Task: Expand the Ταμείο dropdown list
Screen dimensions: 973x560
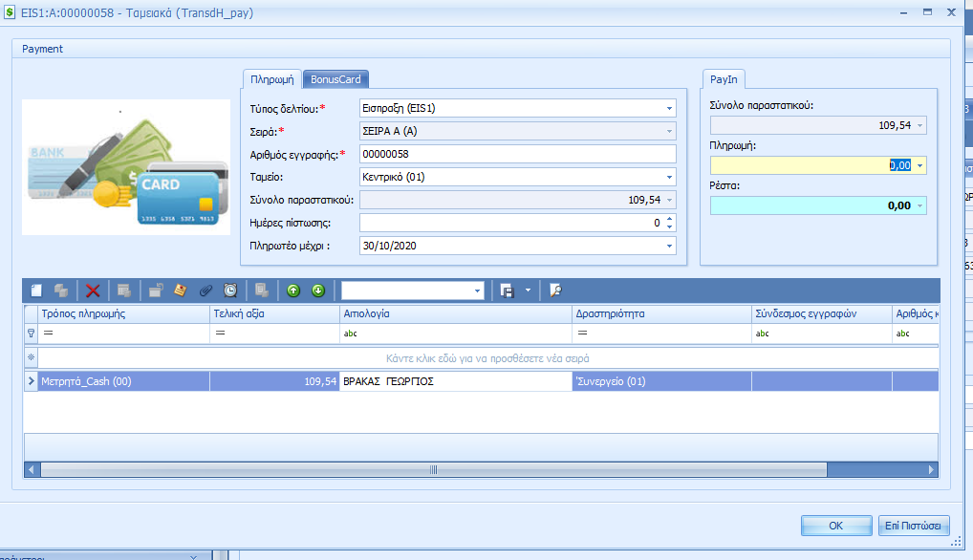Action: [x=669, y=177]
